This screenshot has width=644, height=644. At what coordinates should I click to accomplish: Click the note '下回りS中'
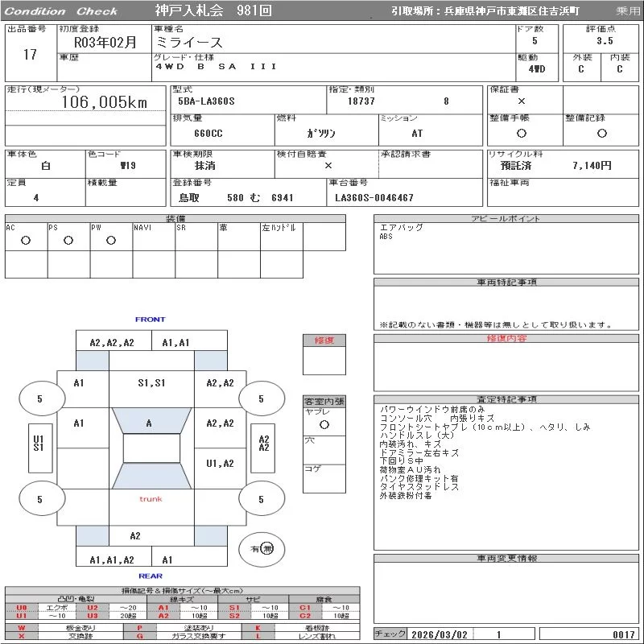401,461
